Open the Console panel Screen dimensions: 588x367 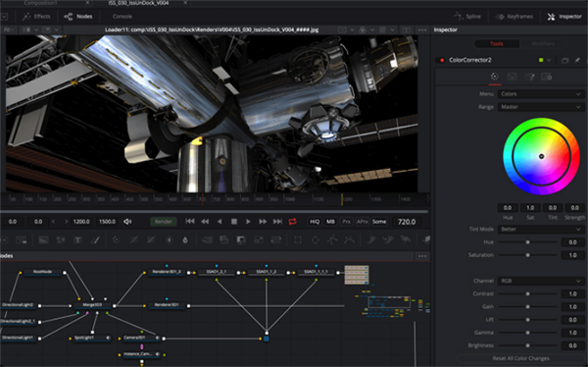click(122, 16)
